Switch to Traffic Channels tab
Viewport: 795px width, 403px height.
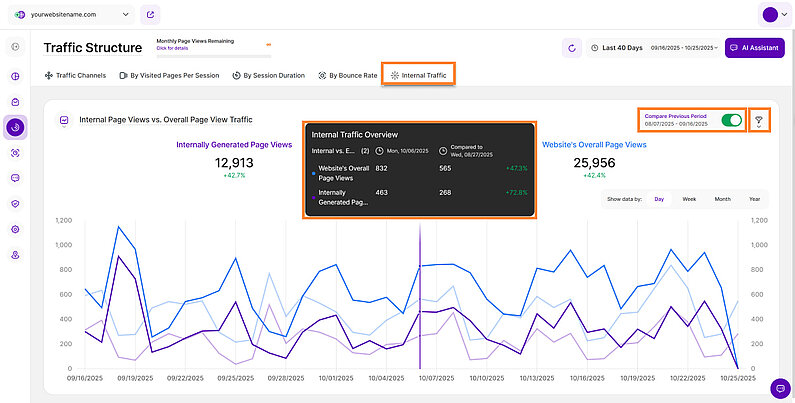tap(77, 75)
